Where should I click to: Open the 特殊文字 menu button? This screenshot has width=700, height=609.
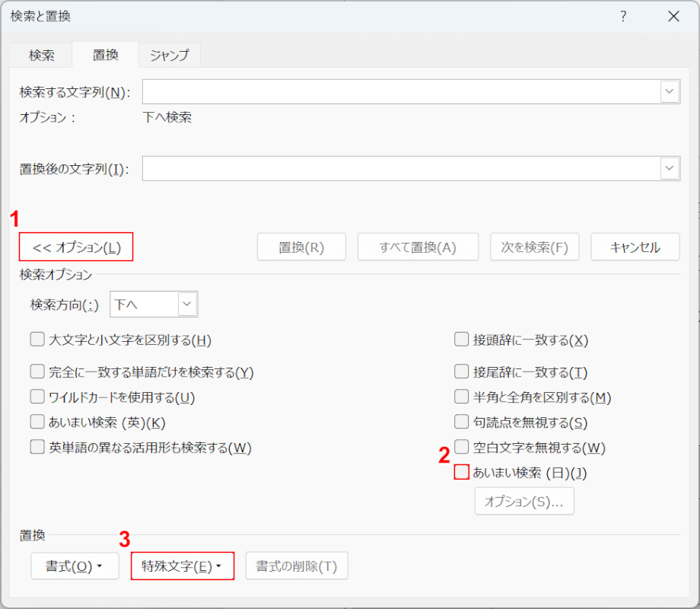pyautogui.click(x=182, y=566)
